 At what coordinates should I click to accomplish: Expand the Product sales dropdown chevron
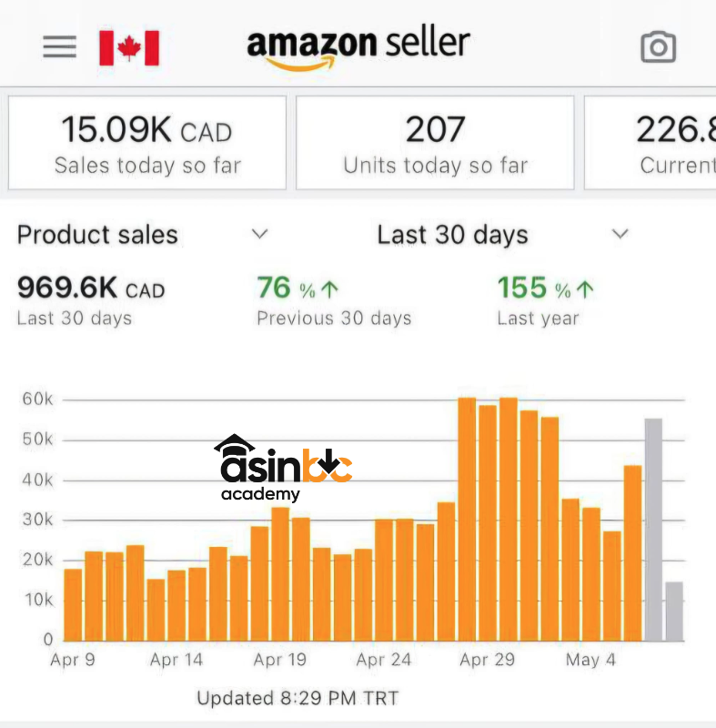point(259,235)
